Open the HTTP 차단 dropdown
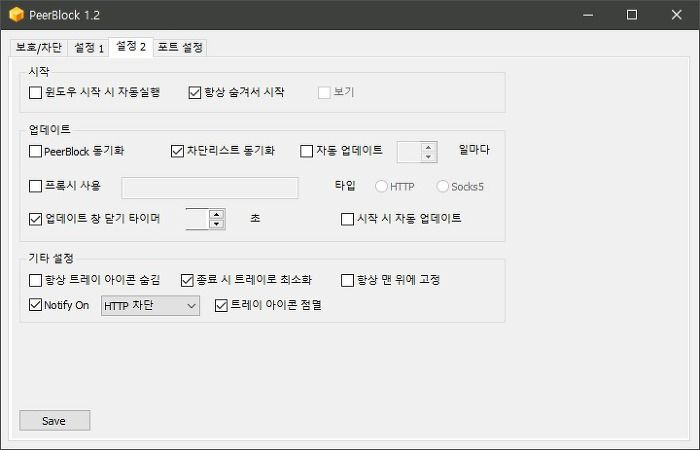 tap(150, 306)
